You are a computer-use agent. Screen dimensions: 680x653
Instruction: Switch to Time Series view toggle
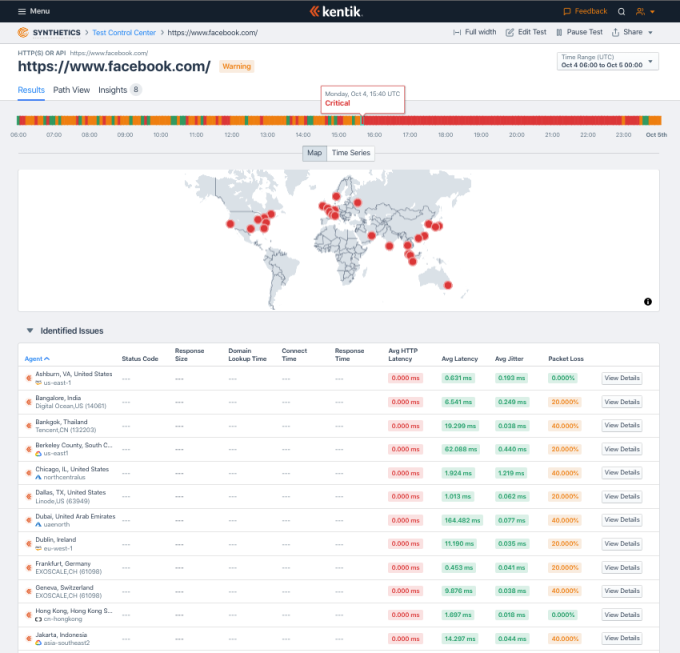click(351, 153)
